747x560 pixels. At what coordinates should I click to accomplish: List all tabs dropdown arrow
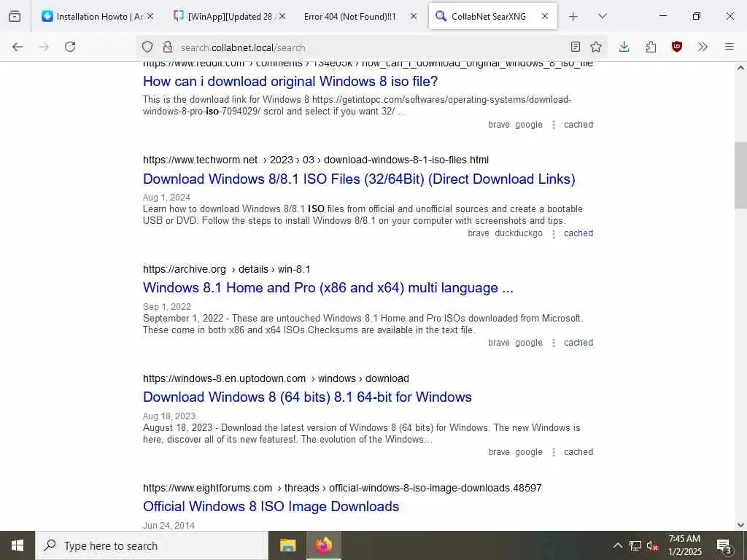[x=602, y=16]
